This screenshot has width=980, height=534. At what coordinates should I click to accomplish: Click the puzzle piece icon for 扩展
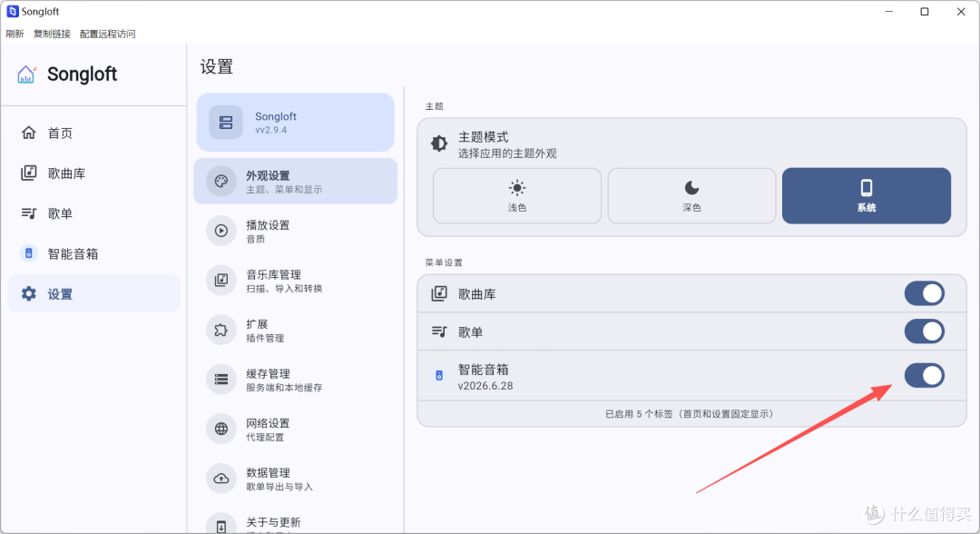[221, 331]
